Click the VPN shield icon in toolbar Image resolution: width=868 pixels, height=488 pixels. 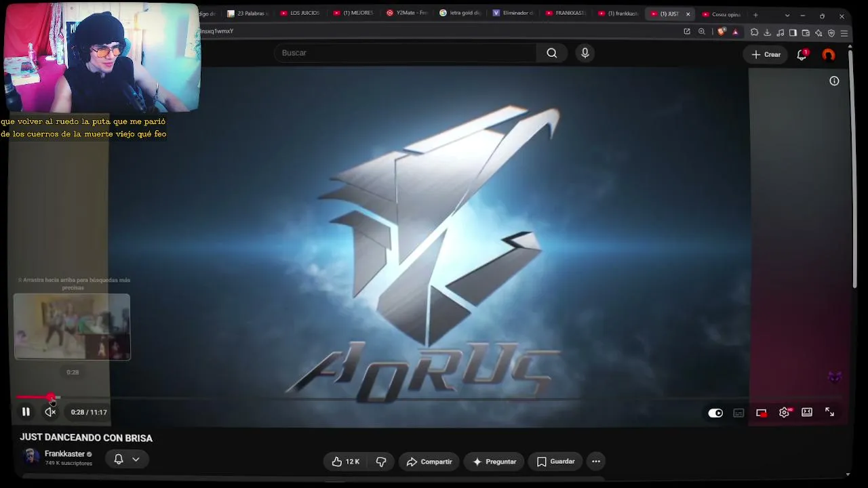tap(831, 33)
